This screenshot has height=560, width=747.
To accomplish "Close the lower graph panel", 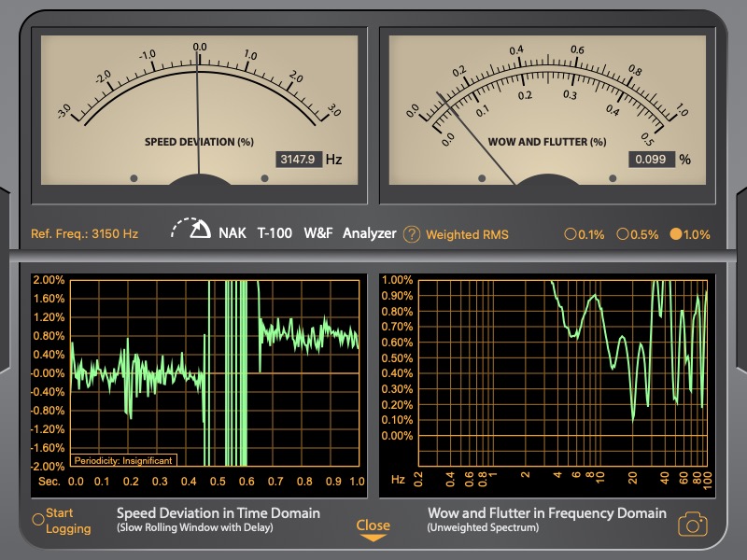I will pyautogui.click(x=373, y=530).
